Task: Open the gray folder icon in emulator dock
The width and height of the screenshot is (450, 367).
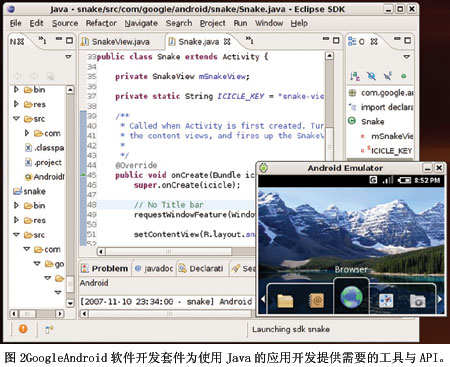Action: pyautogui.click(x=418, y=301)
